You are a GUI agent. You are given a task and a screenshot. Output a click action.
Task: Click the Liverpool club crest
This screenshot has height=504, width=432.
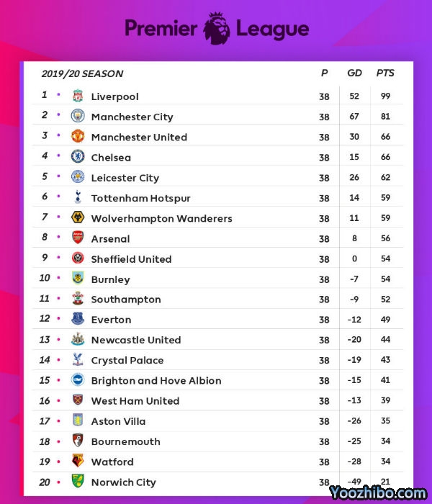[x=78, y=96]
